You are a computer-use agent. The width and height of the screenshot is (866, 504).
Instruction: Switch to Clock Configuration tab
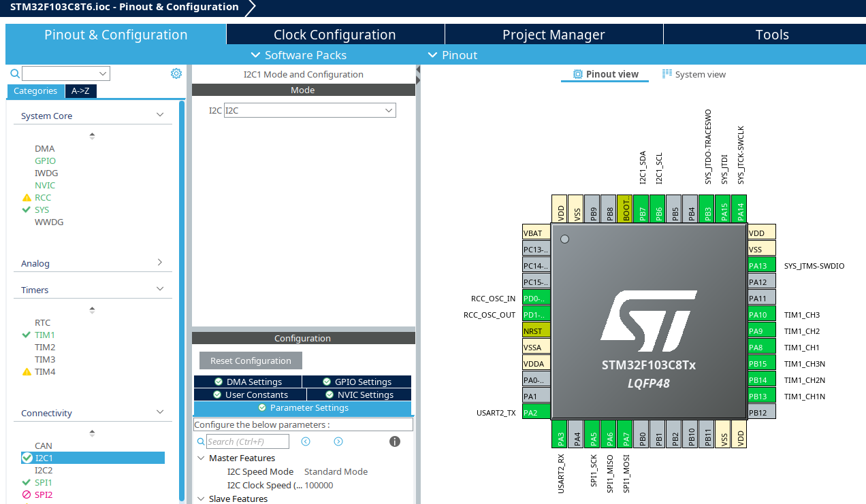click(334, 35)
